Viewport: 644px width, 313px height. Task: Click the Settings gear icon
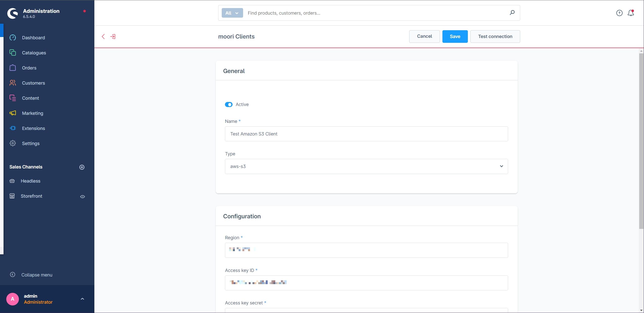(x=13, y=143)
